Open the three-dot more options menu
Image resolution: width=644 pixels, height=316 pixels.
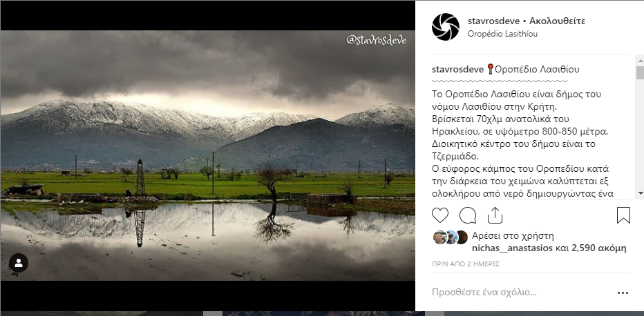pyautogui.click(x=623, y=293)
